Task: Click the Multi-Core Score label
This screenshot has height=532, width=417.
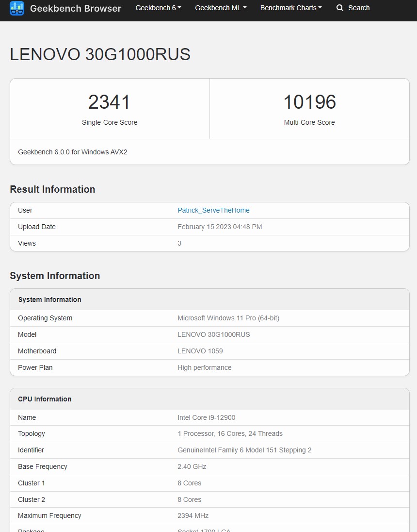Action: click(x=309, y=122)
